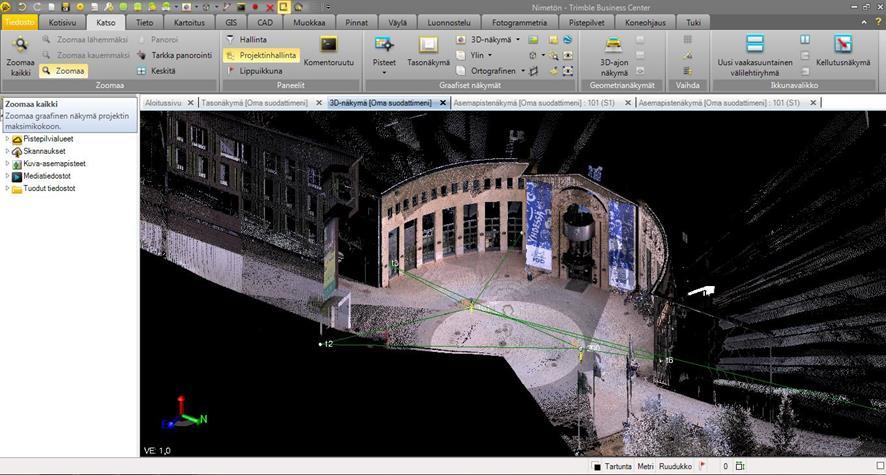Toggle Tartunta snap in status bar
This screenshot has width=886, height=475.
(x=618, y=467)
